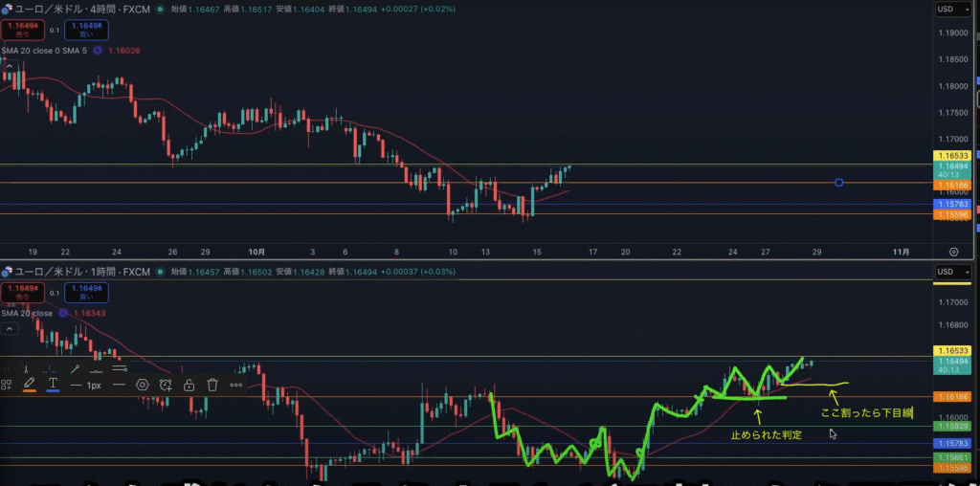Open the USD currency dropdown on upper chart

coord(949,9)
